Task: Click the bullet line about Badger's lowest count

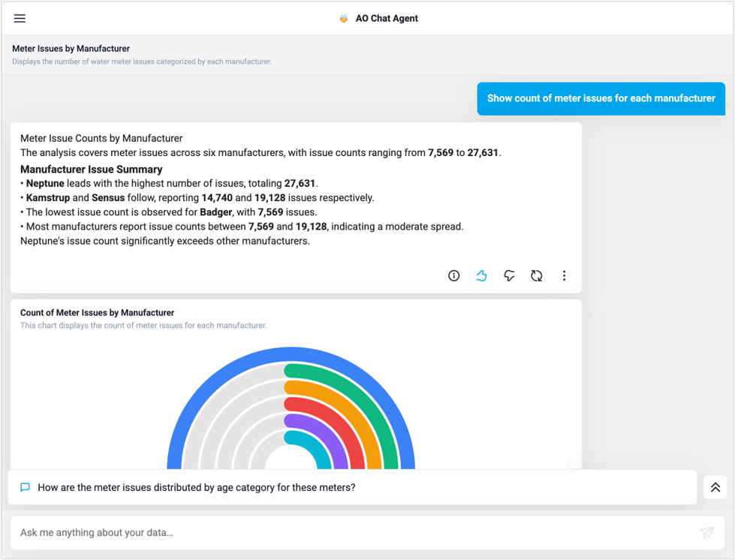Action: click(x=169, y=212)
